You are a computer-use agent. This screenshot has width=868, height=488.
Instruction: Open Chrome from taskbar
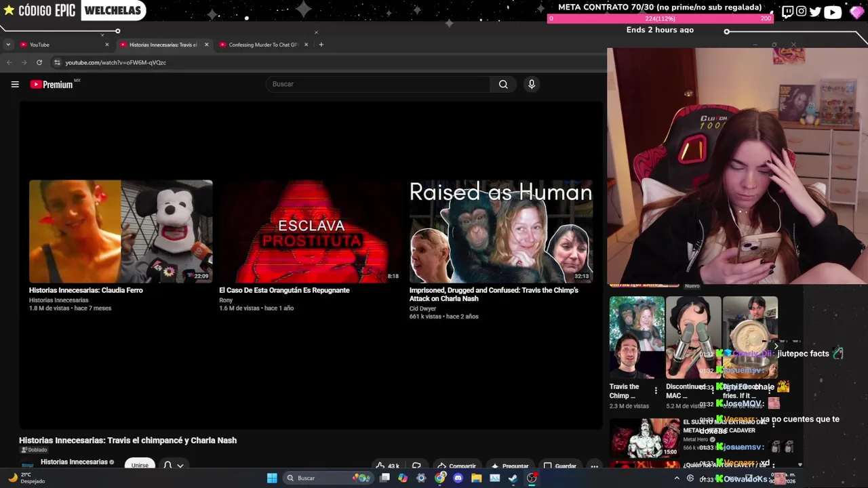[x=440, y=478]
